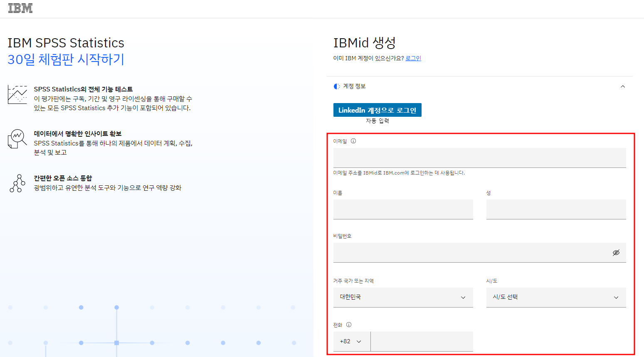The height and width of the screenshot is (357, 644).
Task: Click the chevron on the 거주 국가 dropdown
Action: click(463, 297)
